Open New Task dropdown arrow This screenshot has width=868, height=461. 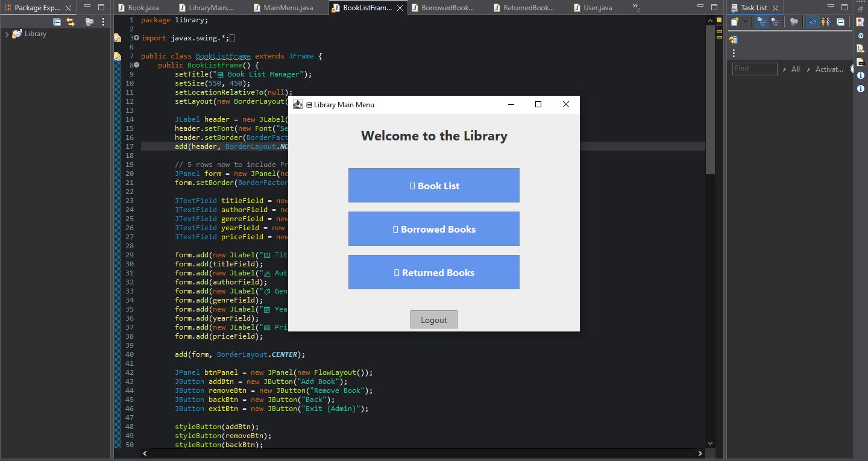745,22
